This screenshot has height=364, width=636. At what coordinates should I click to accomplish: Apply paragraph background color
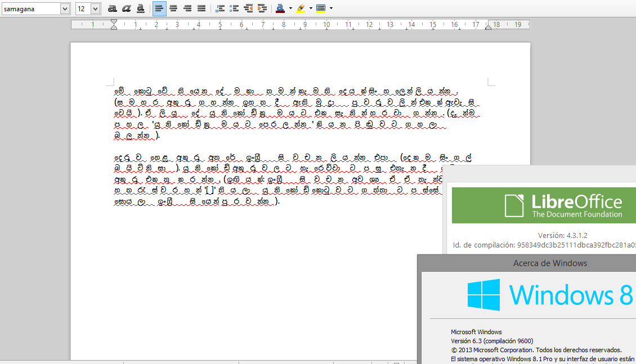pyautogui.click(x=321, y=8)
